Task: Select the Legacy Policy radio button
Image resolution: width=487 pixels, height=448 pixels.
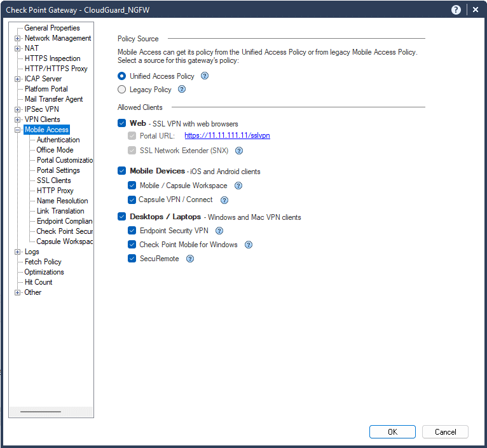Action: pyautogui.click(x=122, y=90)
